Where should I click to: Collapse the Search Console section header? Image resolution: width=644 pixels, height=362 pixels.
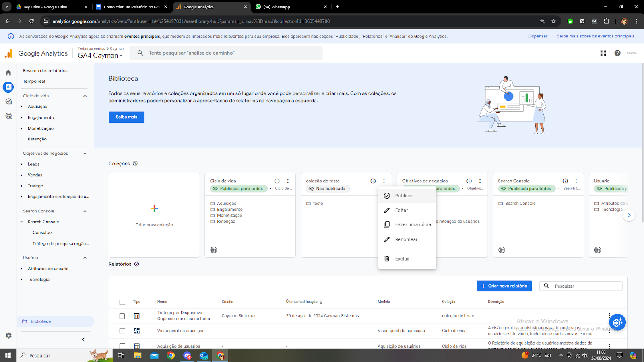[x=85, y=211]
